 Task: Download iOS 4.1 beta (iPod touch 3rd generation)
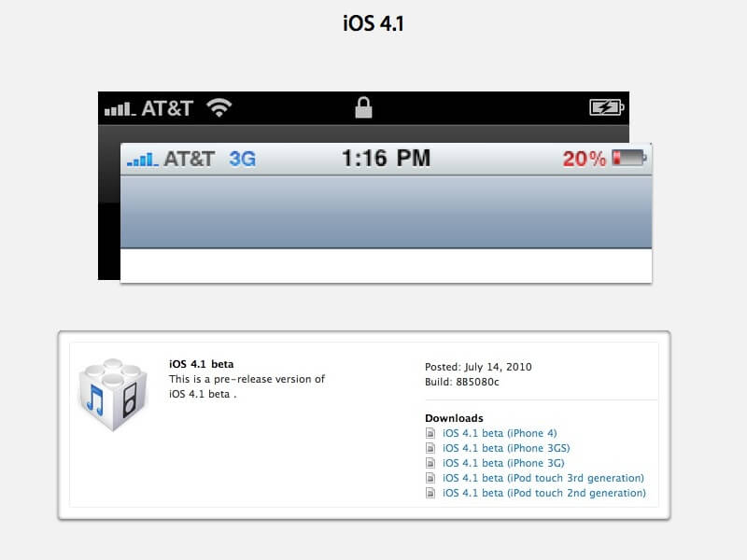[x=543, y=478]
